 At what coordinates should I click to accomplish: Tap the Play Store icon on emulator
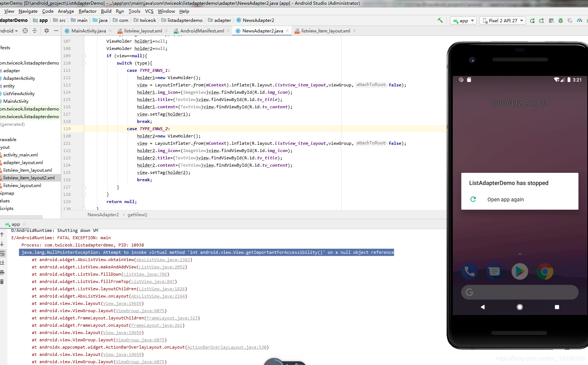520,271
